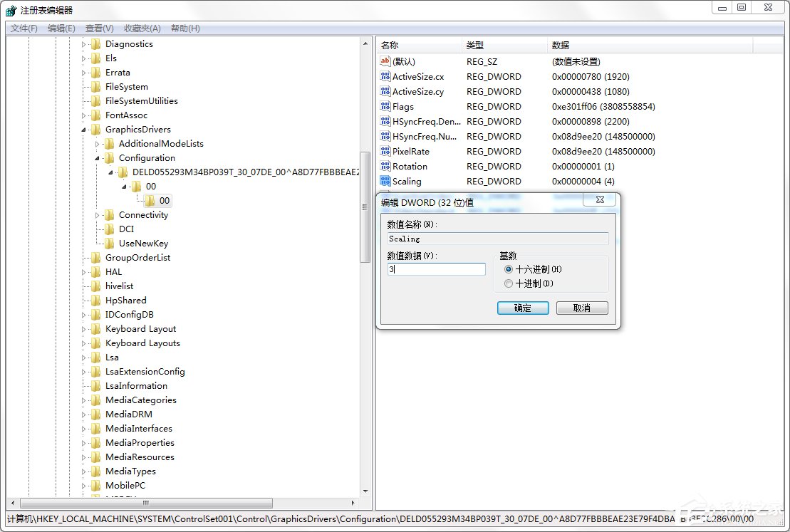Select the PixelRate value icon
The width and height of the screenshot is (790, 532).
tap(385, 151)
